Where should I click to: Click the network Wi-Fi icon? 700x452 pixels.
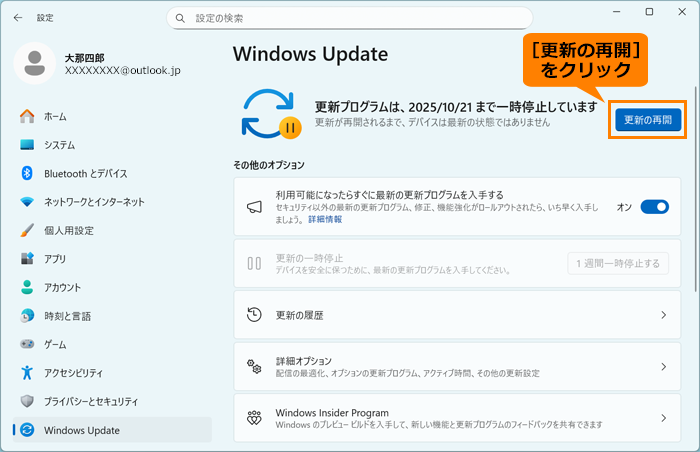[27, 202]
